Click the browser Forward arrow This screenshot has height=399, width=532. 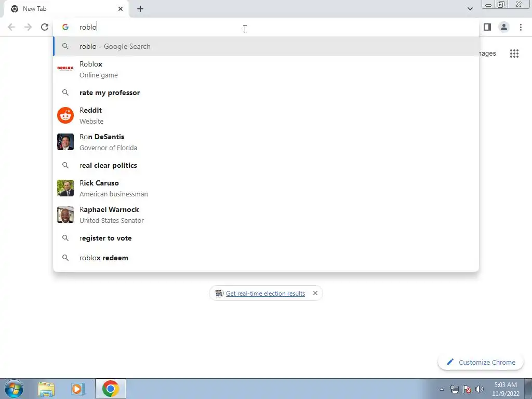28,27
